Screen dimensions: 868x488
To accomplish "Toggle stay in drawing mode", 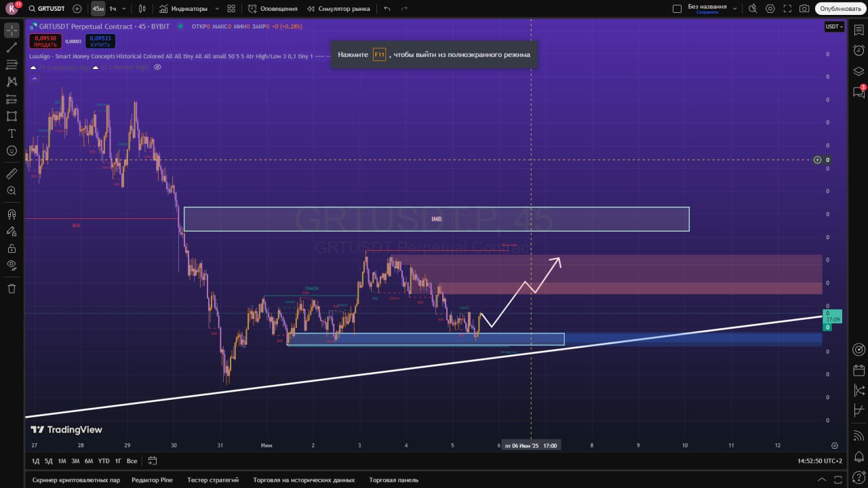I will pyautogui.click(x=12, y=231).
